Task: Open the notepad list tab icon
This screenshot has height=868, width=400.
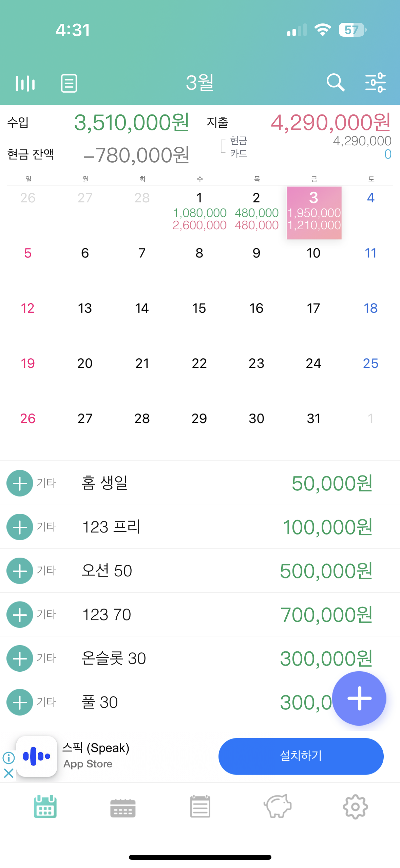Action: (200, 806)
